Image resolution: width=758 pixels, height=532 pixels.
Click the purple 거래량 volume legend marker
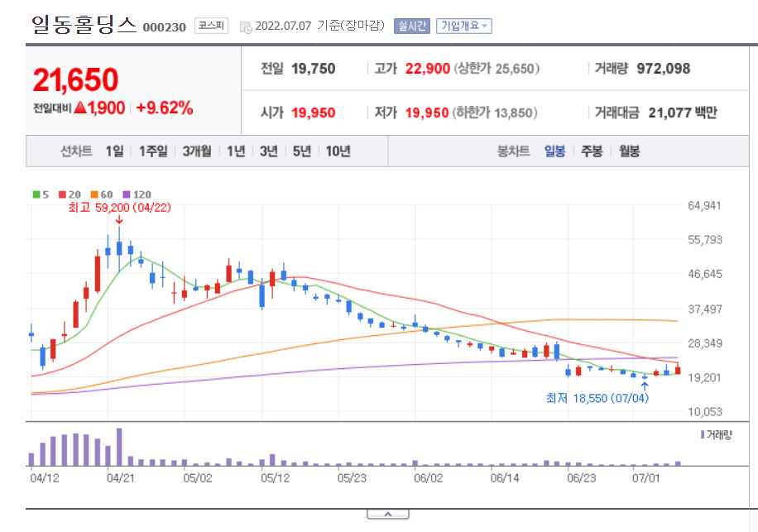703,435
